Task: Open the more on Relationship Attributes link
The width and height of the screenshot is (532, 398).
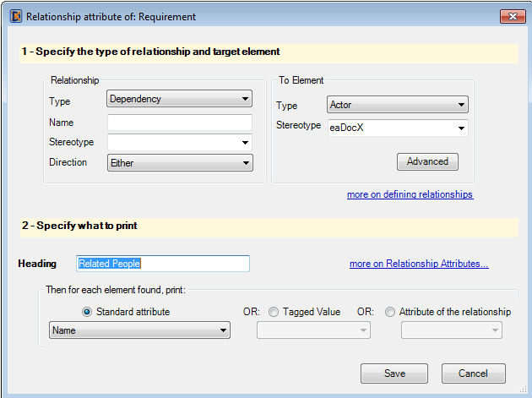Action: coord(419,264)
